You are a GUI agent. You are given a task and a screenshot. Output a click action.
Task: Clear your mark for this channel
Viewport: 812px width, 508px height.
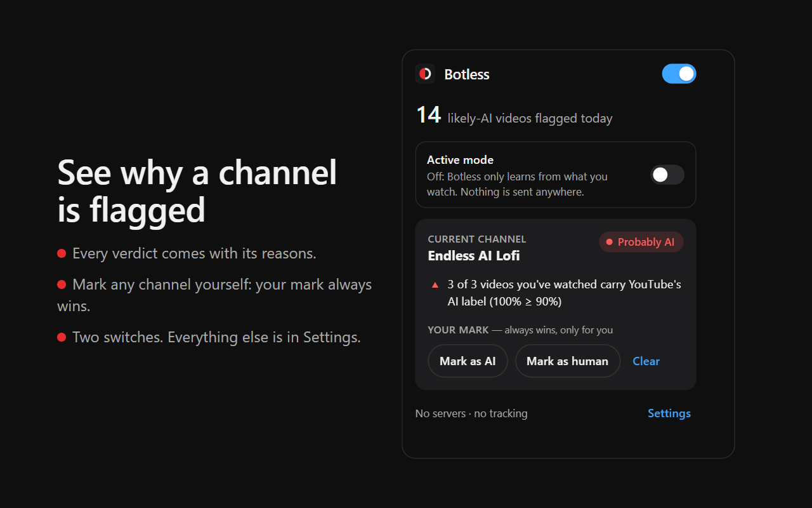click(x=646, y=361)
